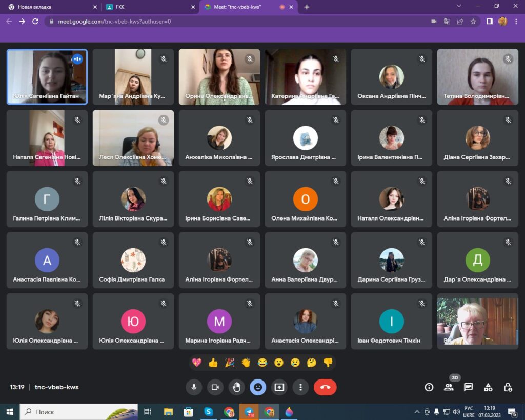
Task: Turn off the camera
Action: 215,387
